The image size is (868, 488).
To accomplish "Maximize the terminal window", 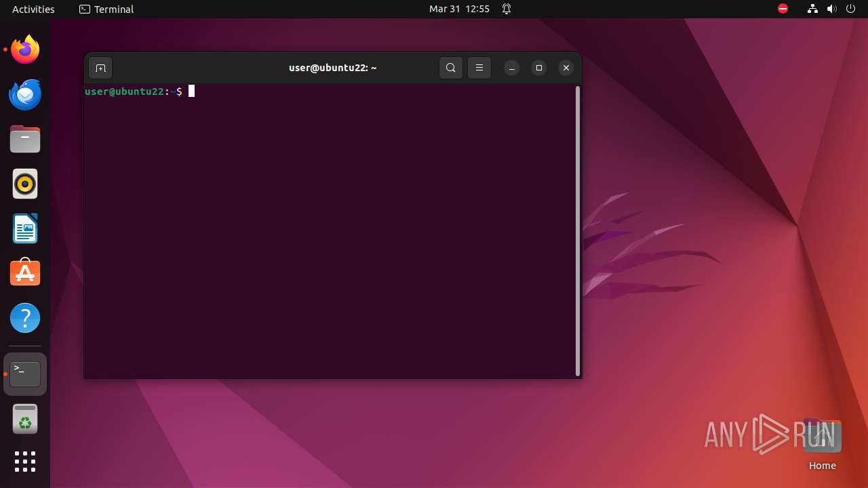I will (x=539, y=68).
